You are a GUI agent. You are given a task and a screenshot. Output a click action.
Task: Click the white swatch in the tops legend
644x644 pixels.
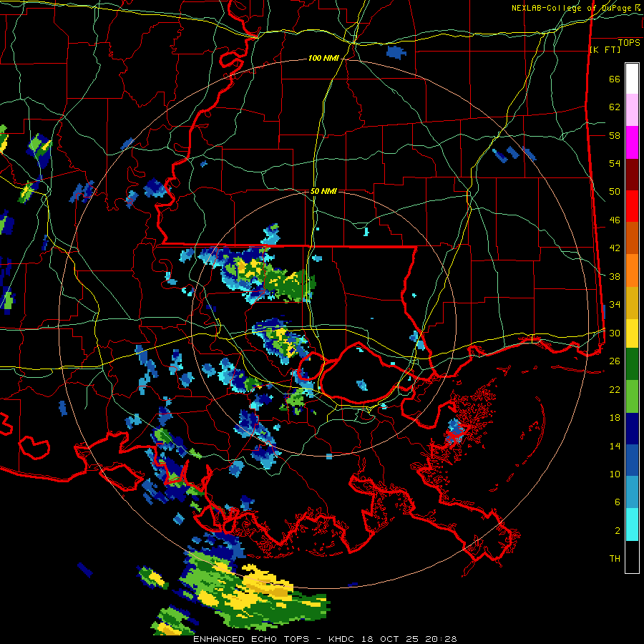(632, 79)
